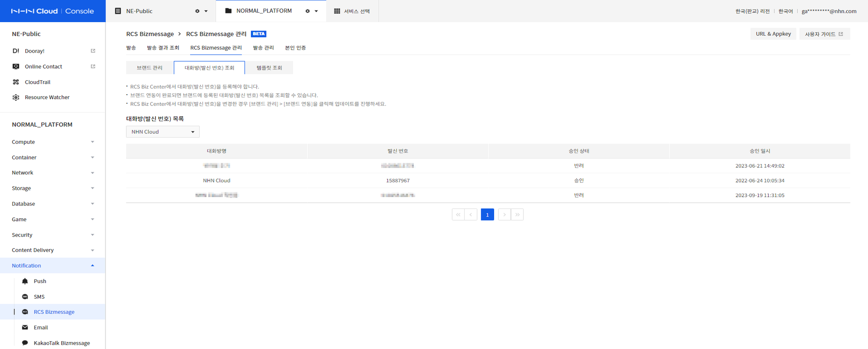Expand the NORMAL_PLATFORM project dropdown arrow

[316, 11]
